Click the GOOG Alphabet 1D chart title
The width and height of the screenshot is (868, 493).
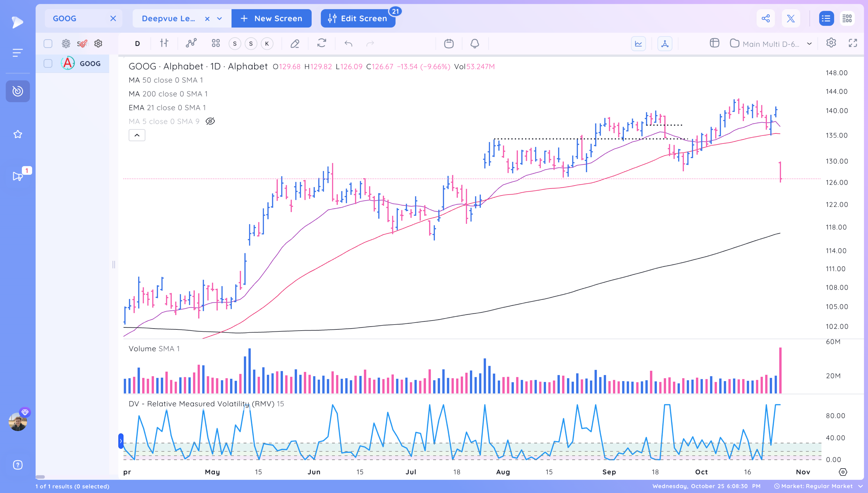tap(198, 66)
